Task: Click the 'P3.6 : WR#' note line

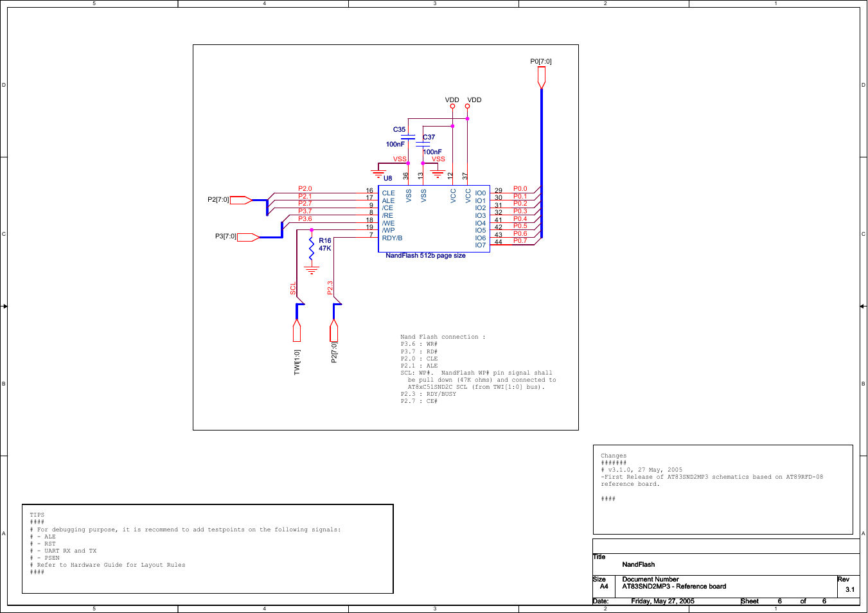Action: coord(419,344)
